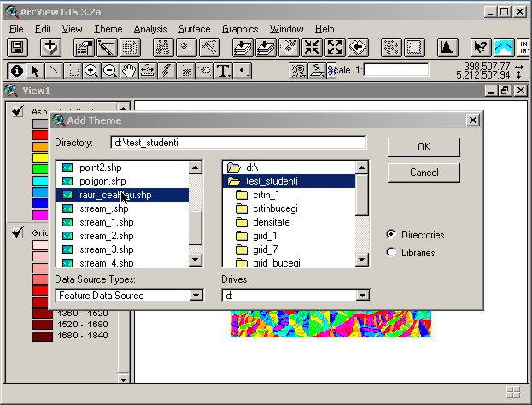
Task: Click the file list scroll-up arrow
Action: (196, 167)
